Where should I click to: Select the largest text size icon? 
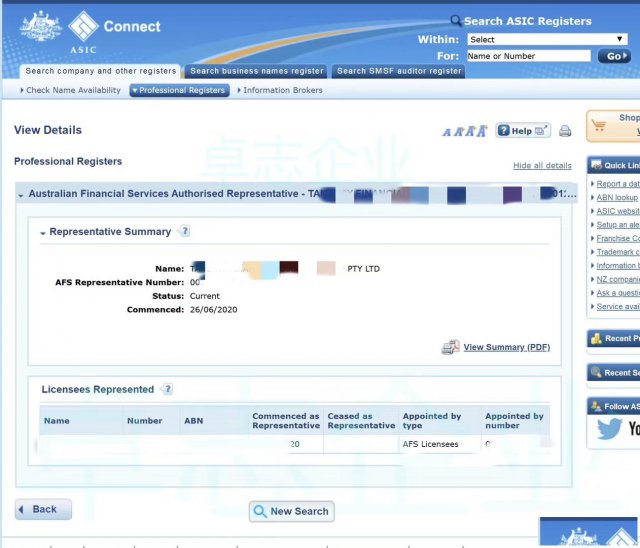click(482, 130)
